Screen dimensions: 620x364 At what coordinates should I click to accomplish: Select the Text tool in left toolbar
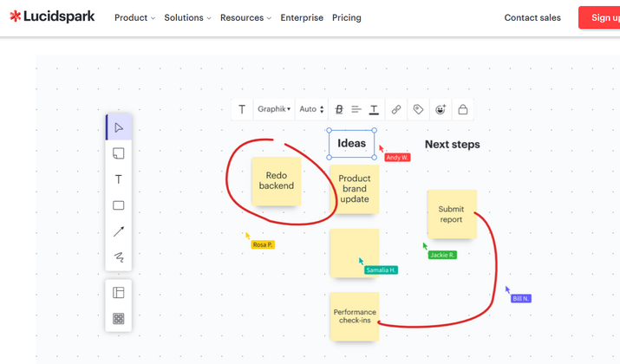point(119,179)
